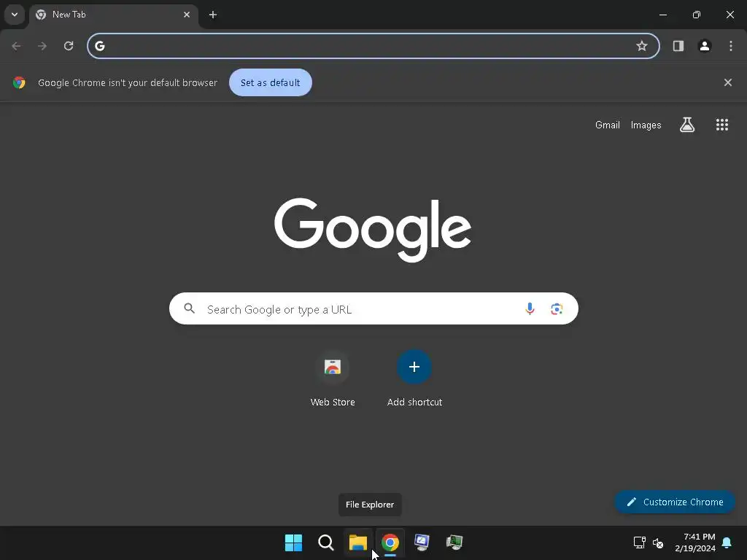Open Images link

646,125
